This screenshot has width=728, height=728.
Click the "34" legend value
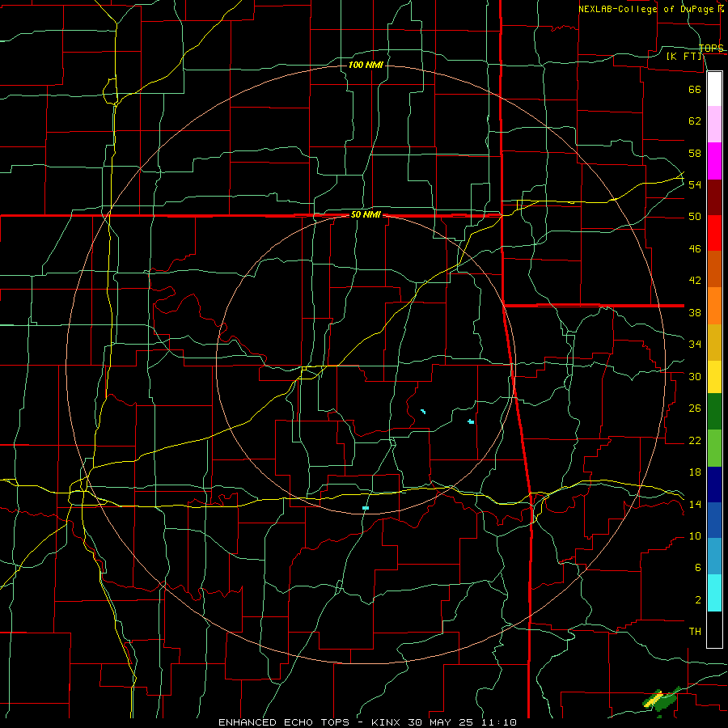coord(695,345)
